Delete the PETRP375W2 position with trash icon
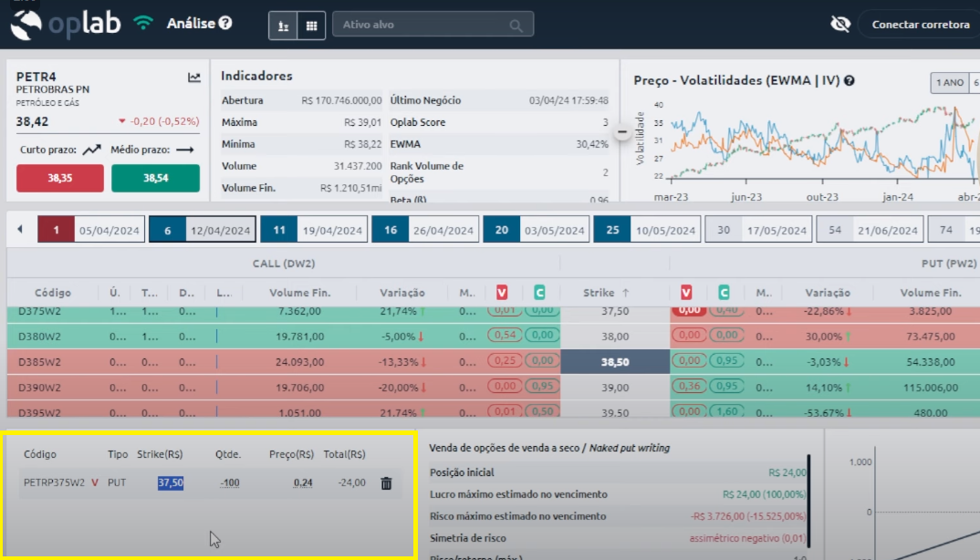The image size is (980, 560). tap(386, 483)
